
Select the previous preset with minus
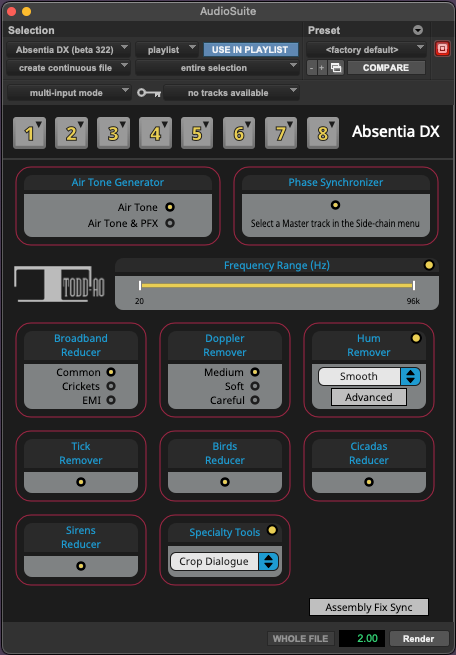tap(312, 68)
